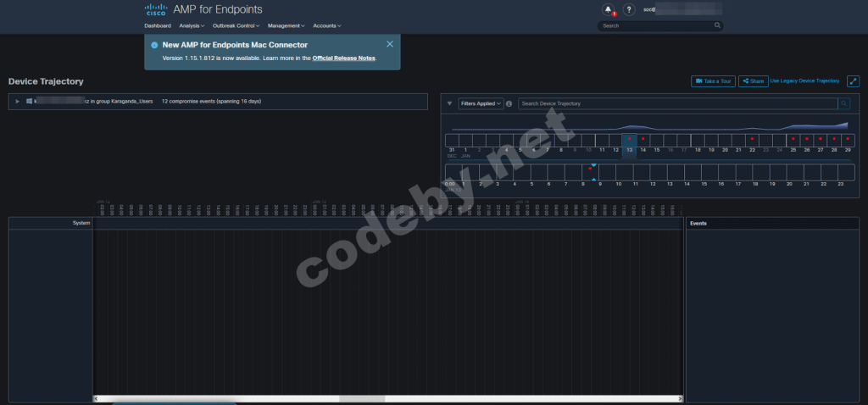Open the Official Release Notes link
Screen dimensions: 868x405
click(x=344, y=58)
